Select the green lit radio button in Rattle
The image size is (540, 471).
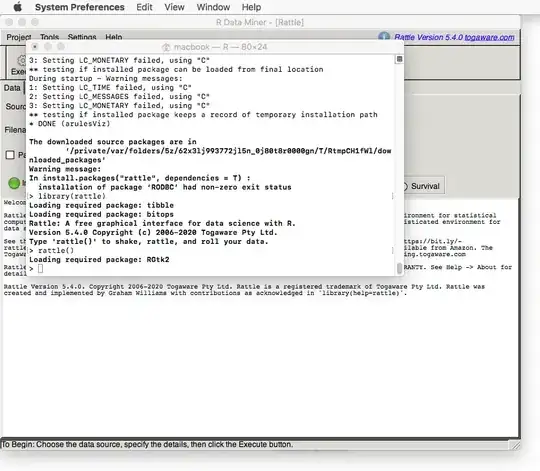point(14,183)
